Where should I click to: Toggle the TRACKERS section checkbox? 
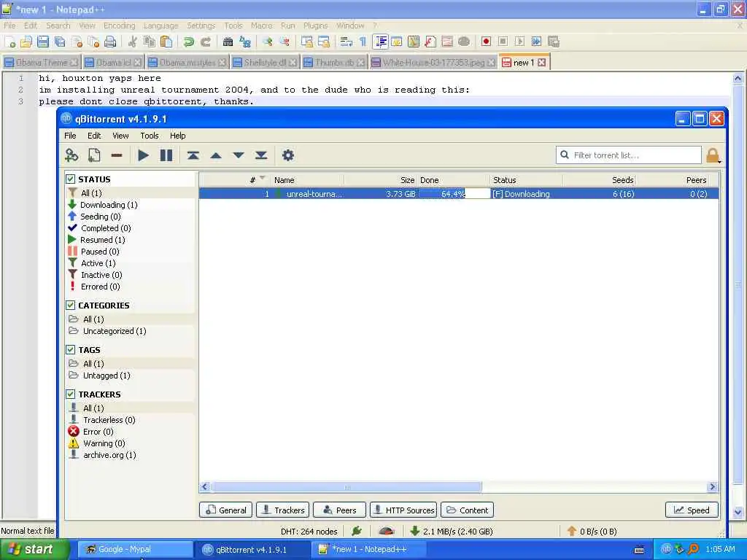point(71,394)
